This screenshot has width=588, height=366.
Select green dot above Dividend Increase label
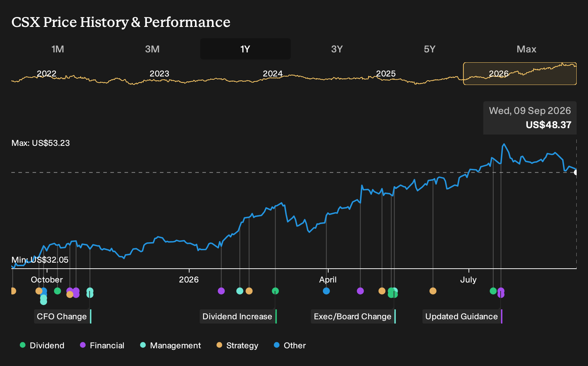[x=275, y=291]
